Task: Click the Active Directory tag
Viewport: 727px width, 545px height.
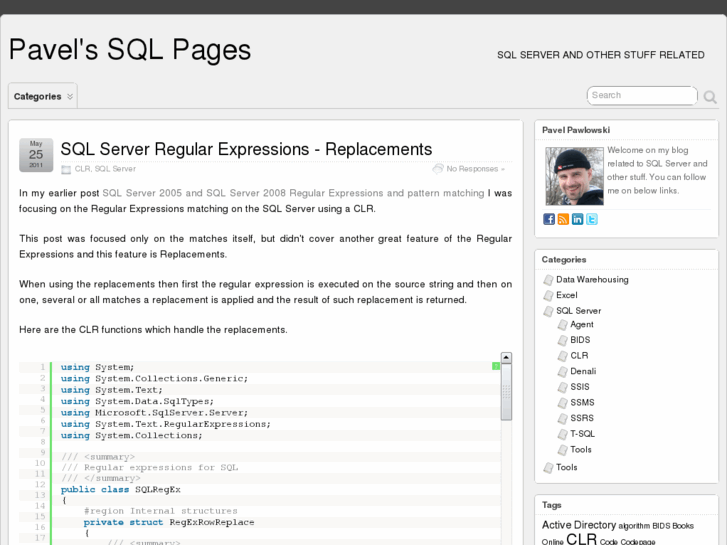Action: 578,525
